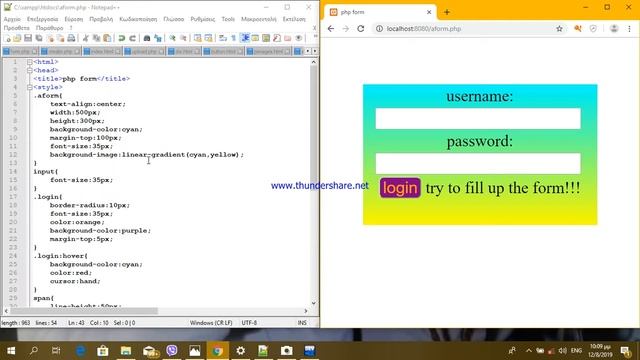
Task: Collapse the html tag fold marker
Action: (29, 62)
